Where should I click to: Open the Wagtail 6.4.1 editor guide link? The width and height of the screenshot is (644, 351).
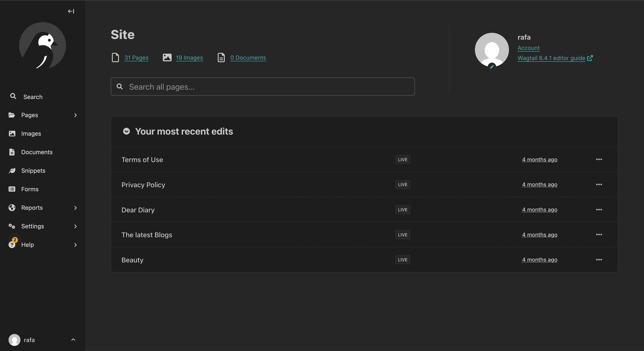click(x=551, y=58)
